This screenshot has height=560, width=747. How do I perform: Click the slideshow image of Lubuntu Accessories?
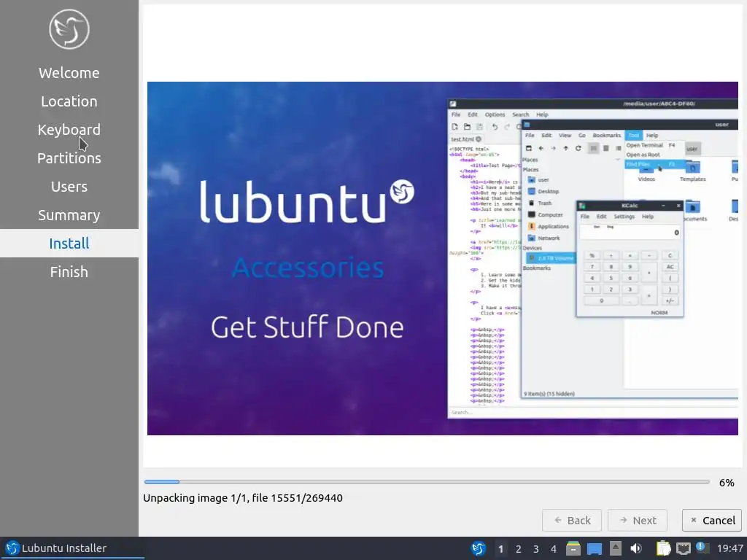tap(443, 258)
